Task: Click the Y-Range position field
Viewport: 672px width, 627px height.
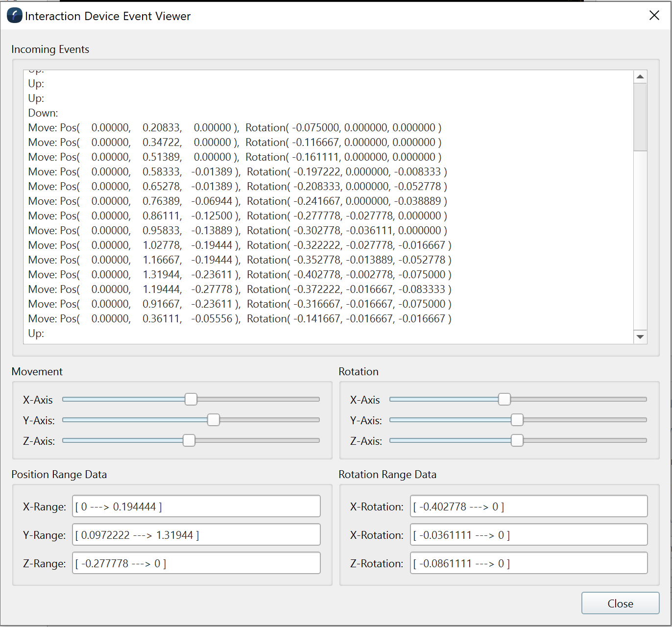Action: click(196, 534)
